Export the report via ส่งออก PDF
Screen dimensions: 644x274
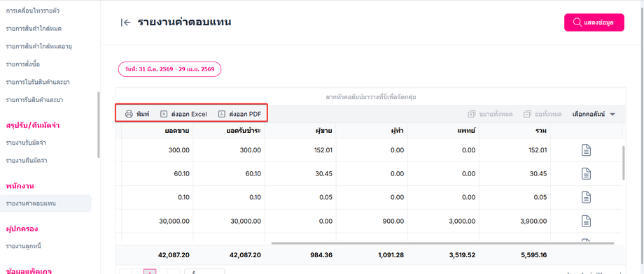[239, 114]
